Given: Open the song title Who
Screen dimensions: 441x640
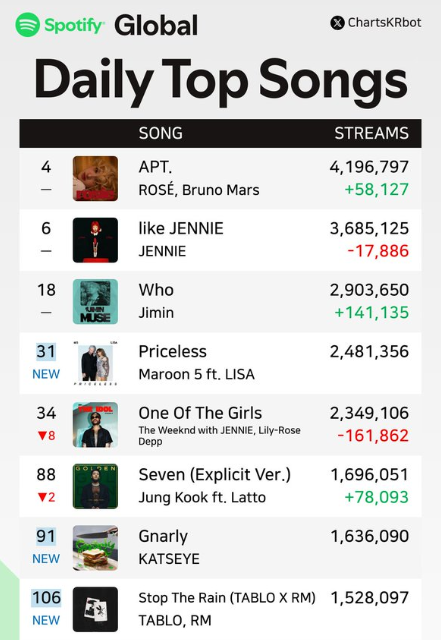Looking at the screenshot, I should pos(156,290).
